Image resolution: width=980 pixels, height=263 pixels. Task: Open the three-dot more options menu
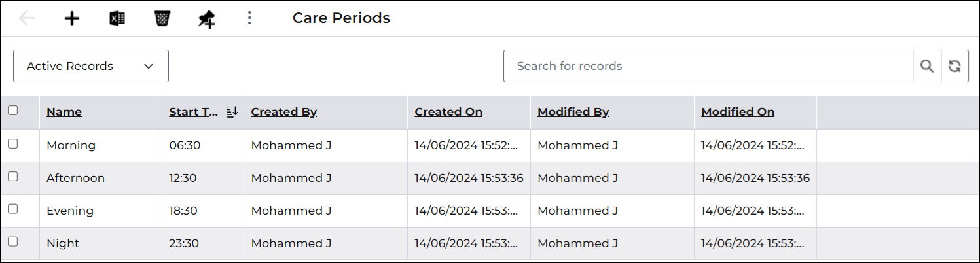pyautogui.click(x=249, y=18)
